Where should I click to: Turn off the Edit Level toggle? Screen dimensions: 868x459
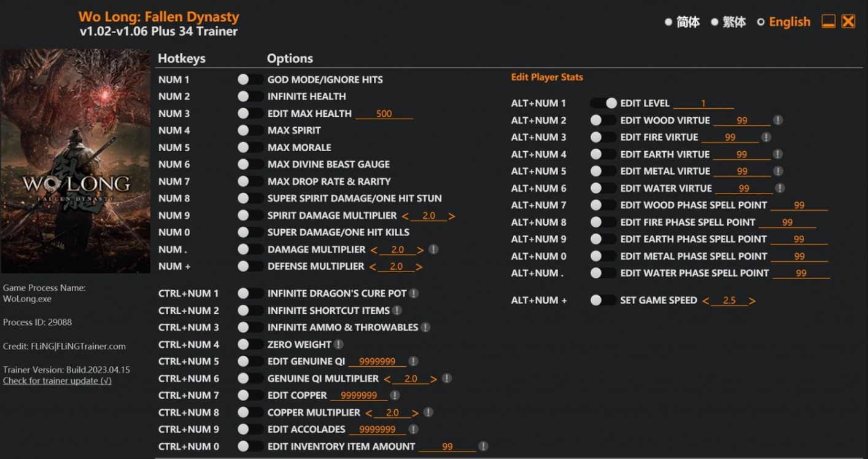tap(603, 103)
